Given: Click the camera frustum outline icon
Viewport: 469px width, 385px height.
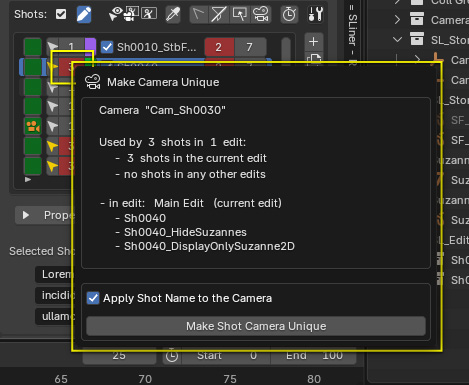Looking at the screenshot, I should pyautogui.click(x=199, y=14).
